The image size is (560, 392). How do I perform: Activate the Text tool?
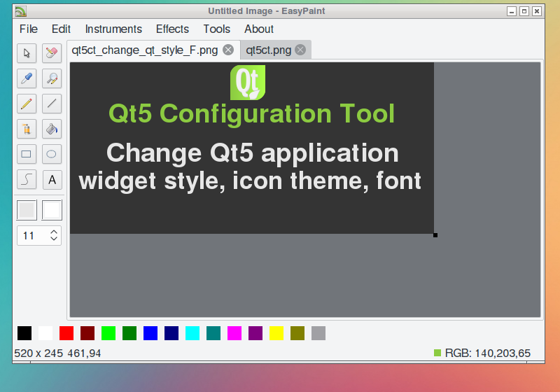click(x=52, y=180)
